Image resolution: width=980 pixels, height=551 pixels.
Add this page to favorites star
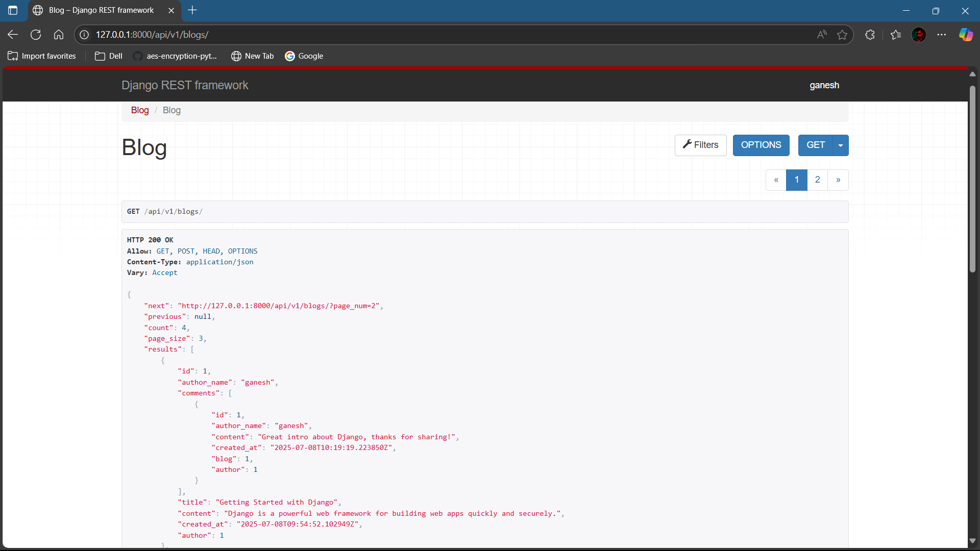click(x=842, y=35)
